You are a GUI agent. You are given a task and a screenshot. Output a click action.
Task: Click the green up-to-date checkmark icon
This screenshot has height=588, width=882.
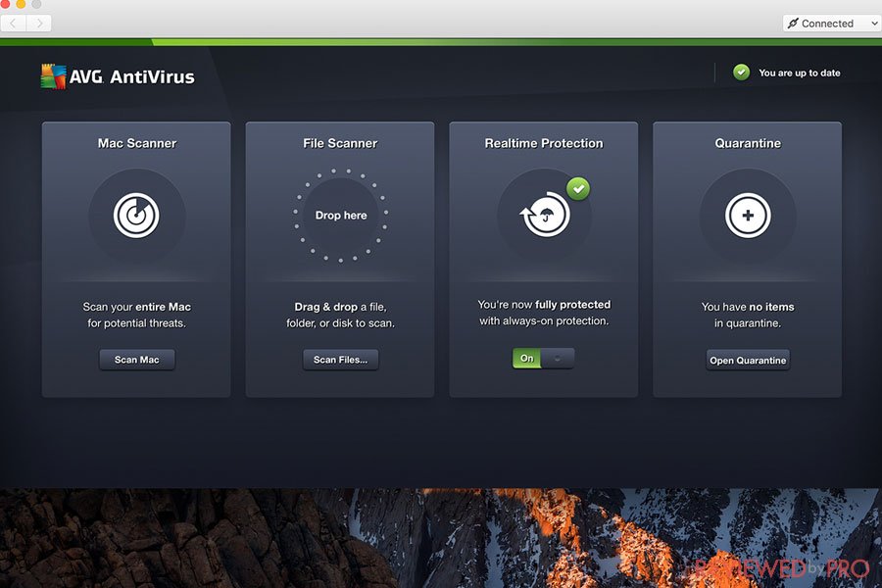[742, 73]
